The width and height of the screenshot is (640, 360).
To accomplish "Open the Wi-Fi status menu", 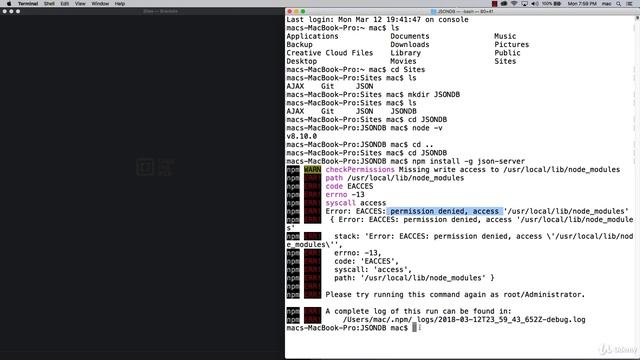I will click(x=514, y=4).
